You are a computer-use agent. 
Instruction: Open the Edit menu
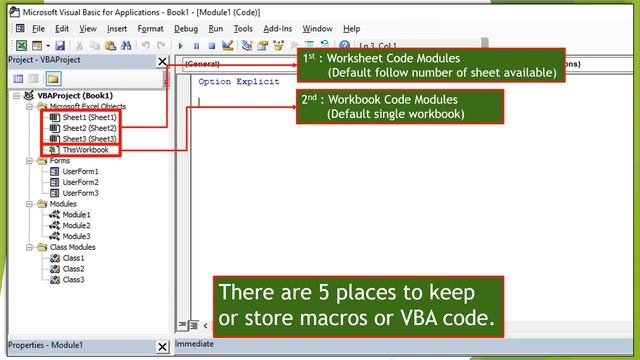[x=62, y=29]
